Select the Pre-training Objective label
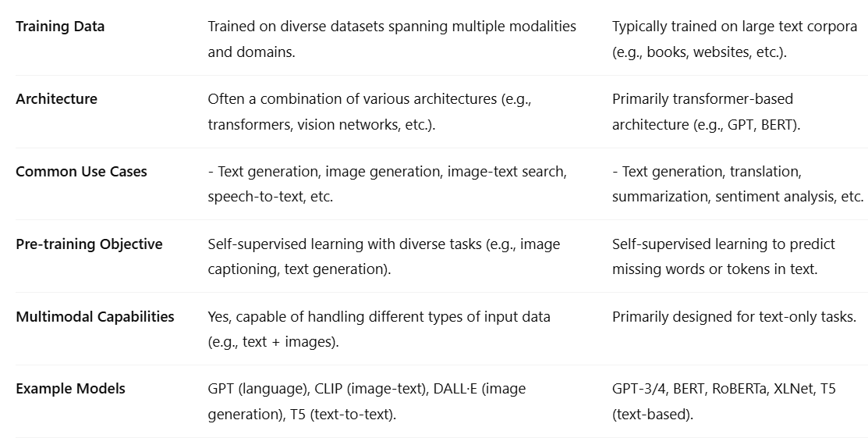The height and width of the screenshot is (438, 868). pyautogui.click(x=89, y=244)
